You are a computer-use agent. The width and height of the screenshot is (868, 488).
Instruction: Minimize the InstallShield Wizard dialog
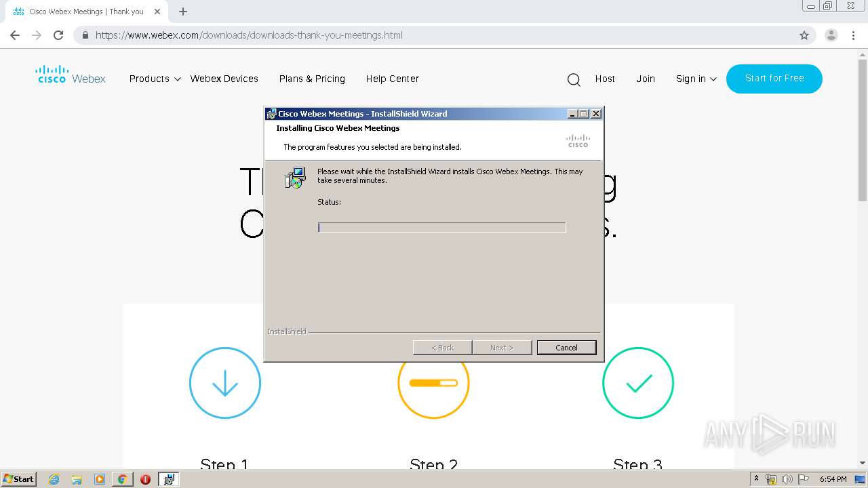572,114
